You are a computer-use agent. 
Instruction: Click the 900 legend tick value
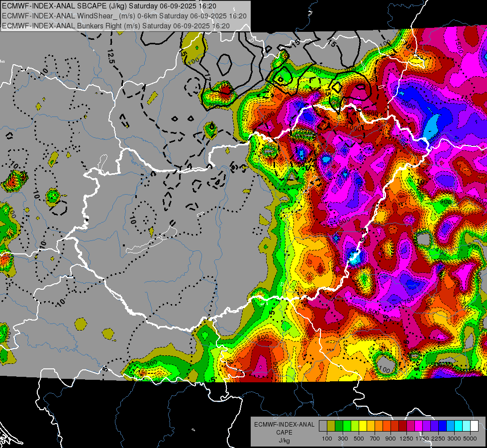(x=390, y=439)
